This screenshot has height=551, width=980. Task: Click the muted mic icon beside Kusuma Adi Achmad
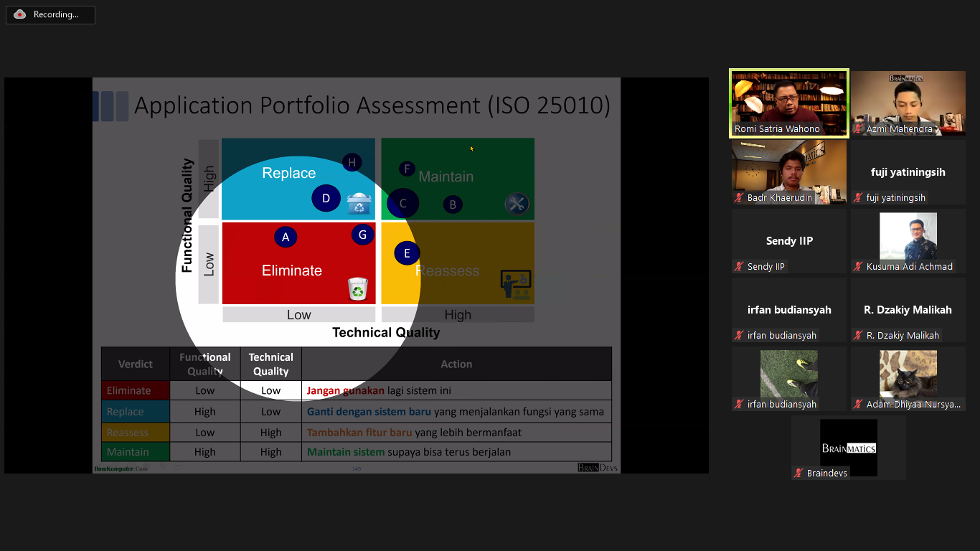(x=858, y=266)
